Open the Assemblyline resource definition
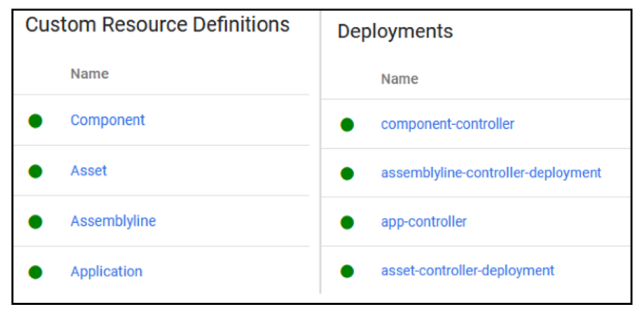Image resolution: width=644 pixels, height=317 pixels. [113, 221]
